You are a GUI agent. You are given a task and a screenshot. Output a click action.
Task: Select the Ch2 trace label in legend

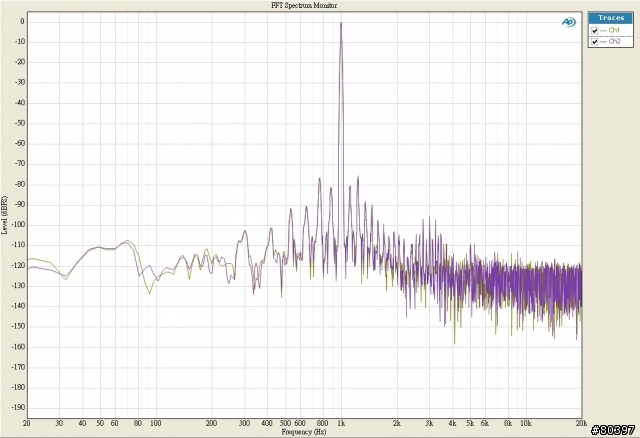point(614,41)
